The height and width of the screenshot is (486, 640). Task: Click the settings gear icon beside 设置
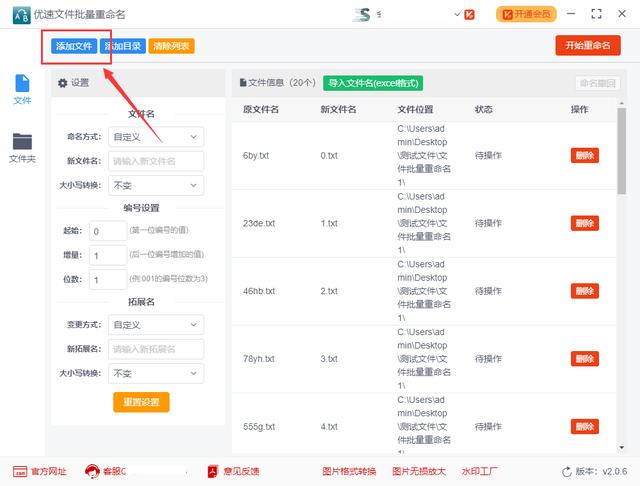tap(62, 83)
